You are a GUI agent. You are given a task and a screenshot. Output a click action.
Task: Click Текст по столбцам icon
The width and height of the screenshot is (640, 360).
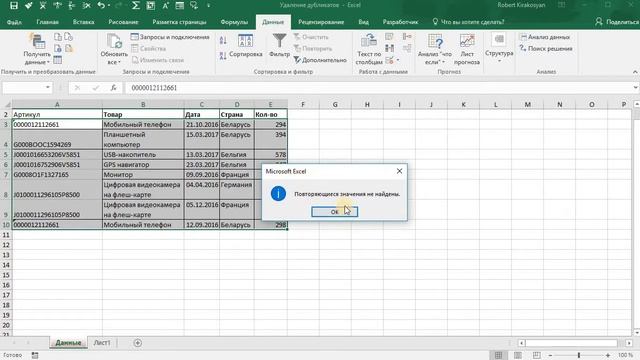(369, 50)
